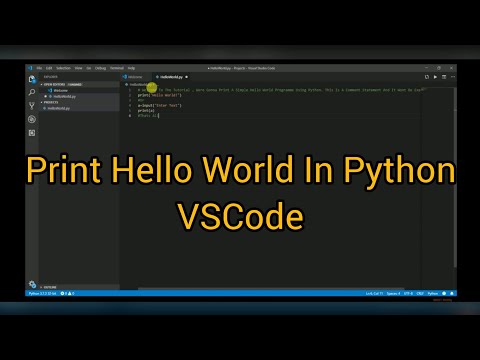Click the editor horizontal scrollbar
480x360 pixels.
click(271, 289)
